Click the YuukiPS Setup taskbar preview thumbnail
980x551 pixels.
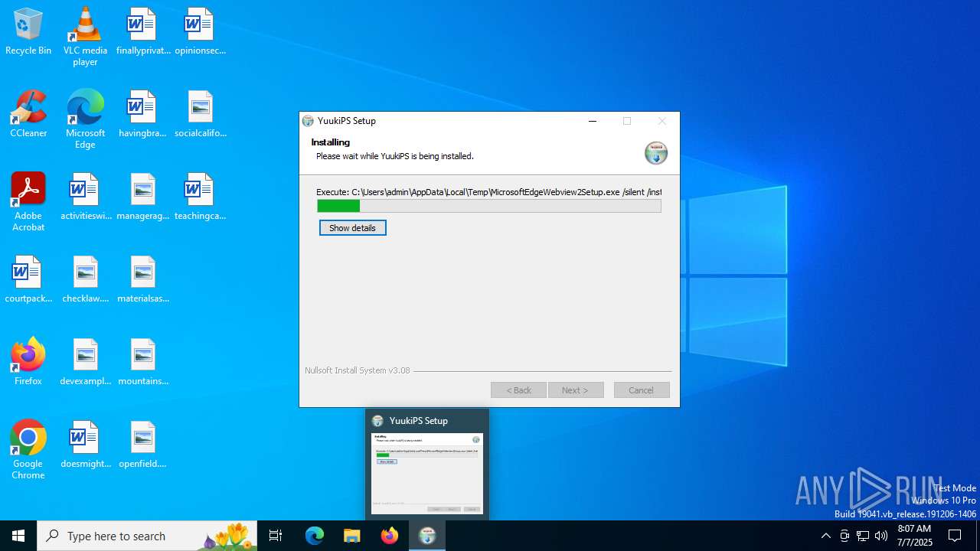pyautogui.click(x=427, y=473)
